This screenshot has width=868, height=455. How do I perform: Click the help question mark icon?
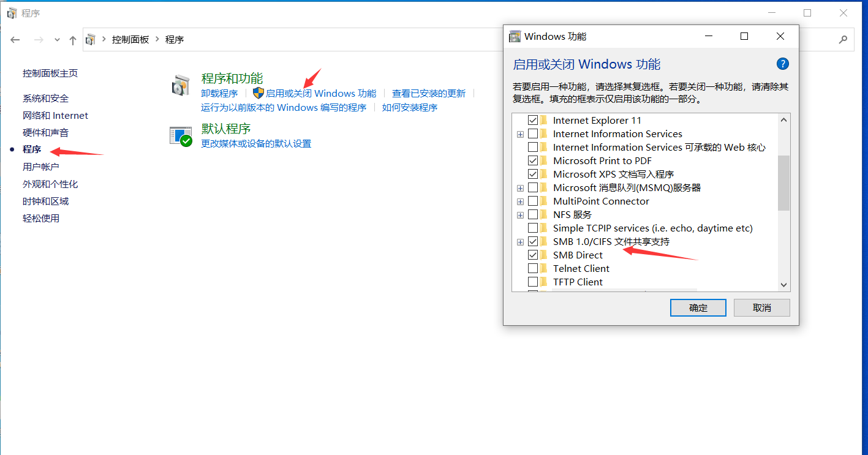[782, 64]
